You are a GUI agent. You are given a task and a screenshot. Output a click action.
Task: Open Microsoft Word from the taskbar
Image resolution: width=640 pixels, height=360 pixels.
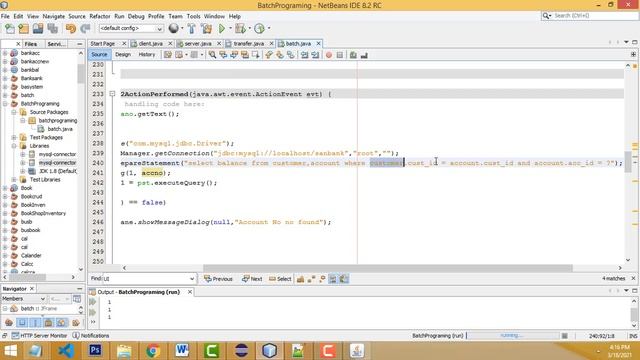point(182,350)
